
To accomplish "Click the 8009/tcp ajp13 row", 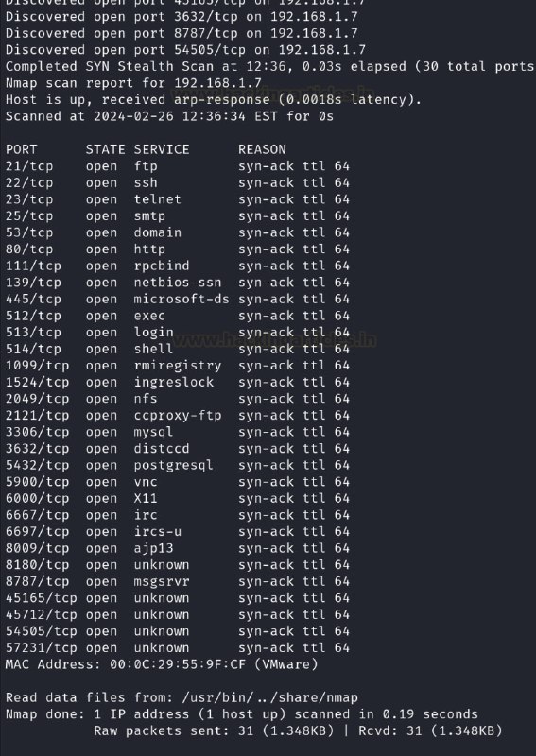I will coord(178,548).
